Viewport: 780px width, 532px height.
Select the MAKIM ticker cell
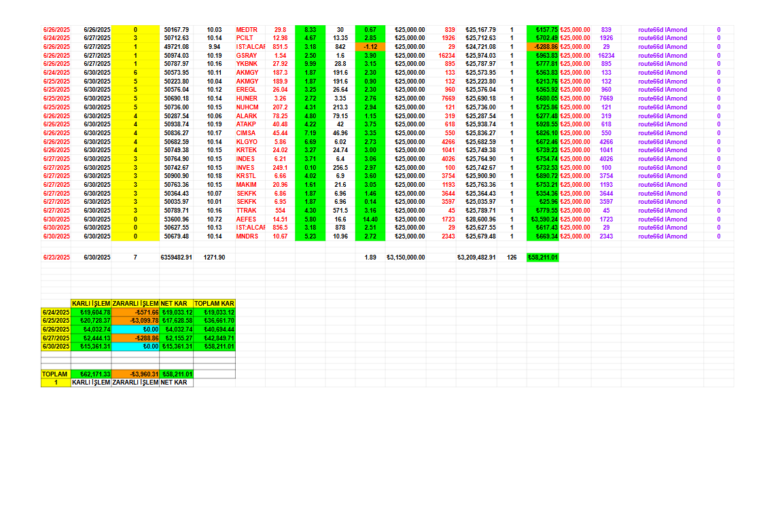coord(250,185)
